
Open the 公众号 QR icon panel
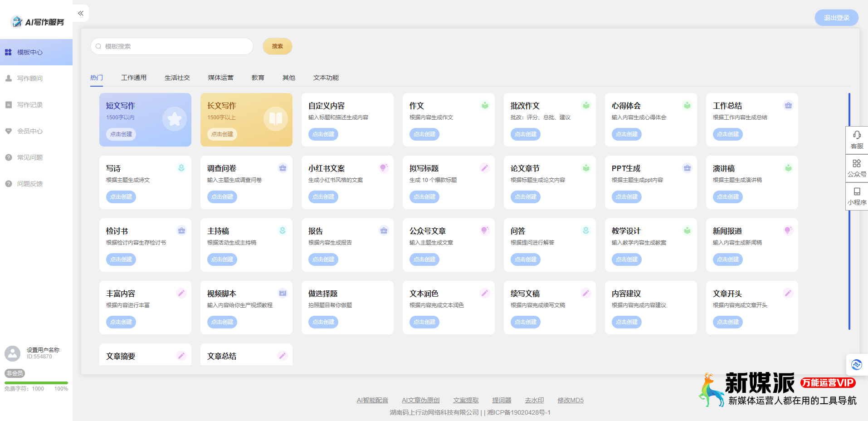pyautogui.click(x=857, y=164)
